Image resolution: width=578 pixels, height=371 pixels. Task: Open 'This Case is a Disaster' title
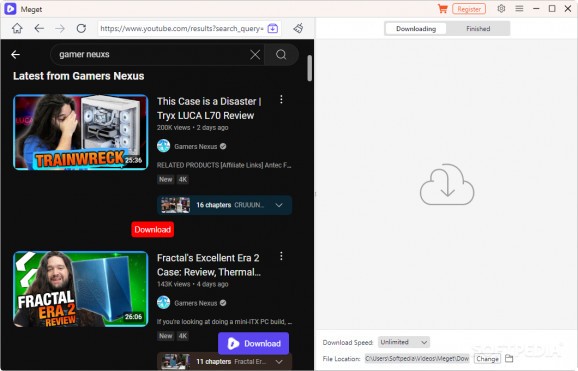(x=209, y=108)
